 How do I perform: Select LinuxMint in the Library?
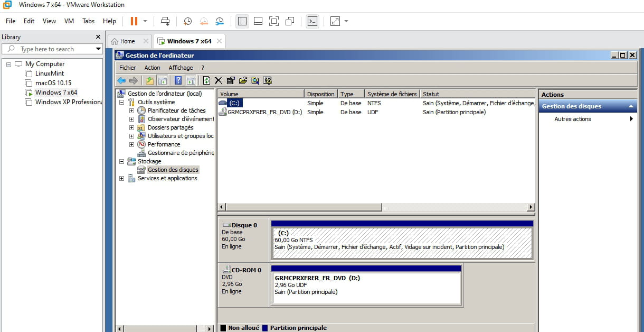point(49,73)
